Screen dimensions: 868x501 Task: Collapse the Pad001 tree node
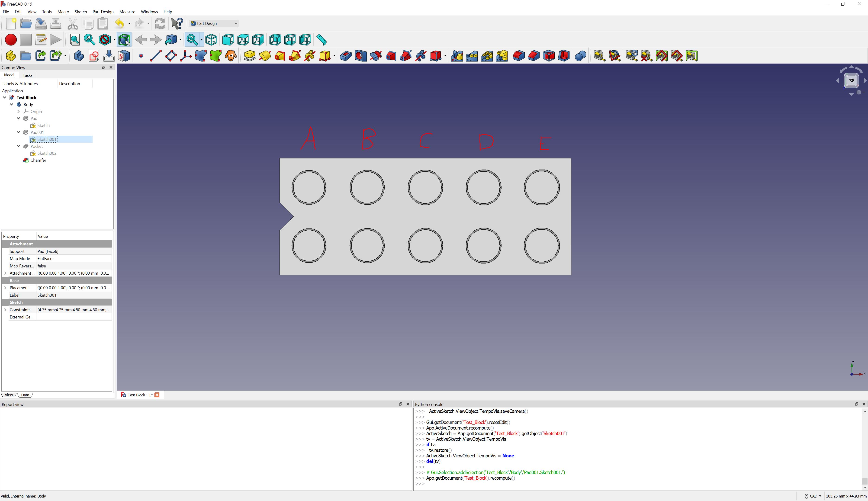click(x=19, y=132)
